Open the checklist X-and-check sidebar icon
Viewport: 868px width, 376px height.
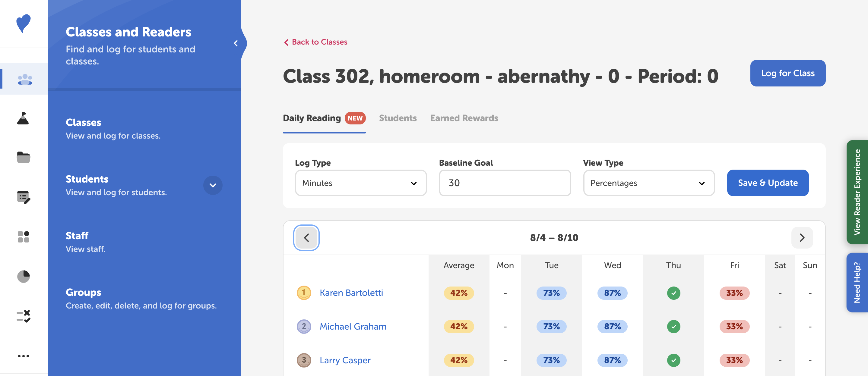tap(23, 316)
